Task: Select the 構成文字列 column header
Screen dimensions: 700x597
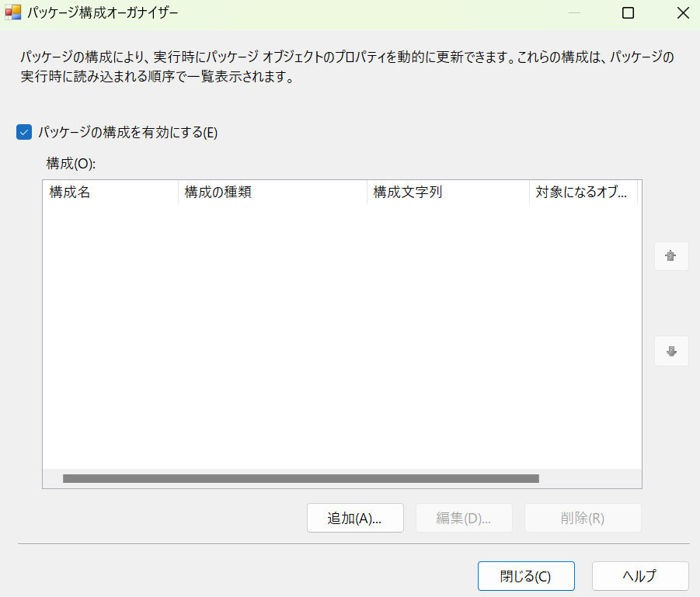Action: click(448, 193)
